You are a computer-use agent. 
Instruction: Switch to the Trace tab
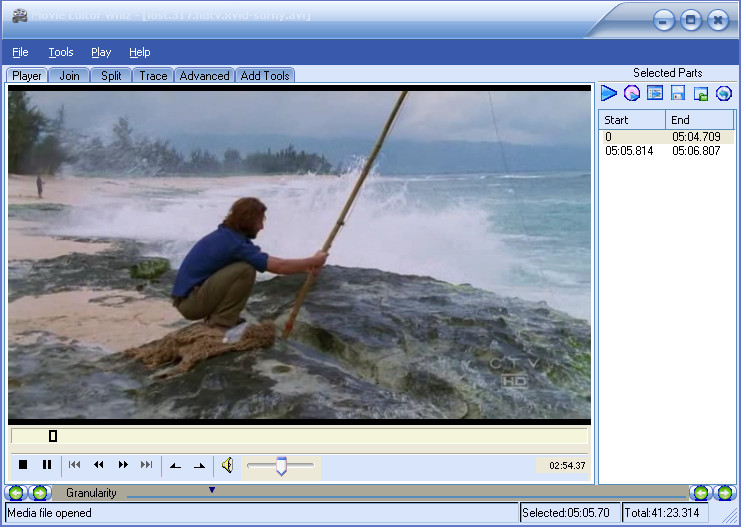pos(154,76)
